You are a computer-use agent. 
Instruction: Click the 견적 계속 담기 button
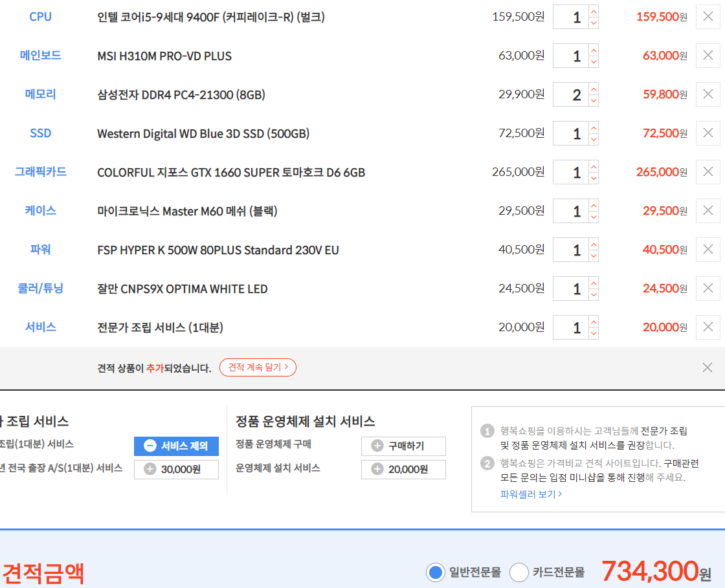258,367
